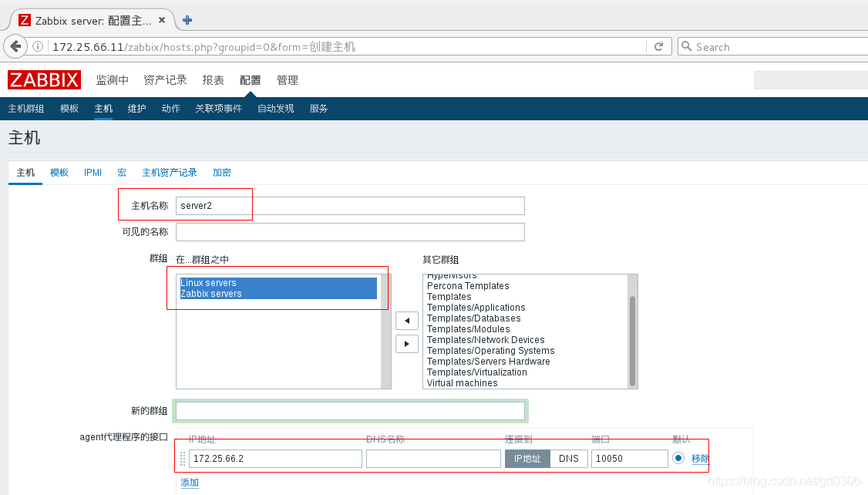
Task: Select the 主机资产记录 form tab
Action: (170, 173)
